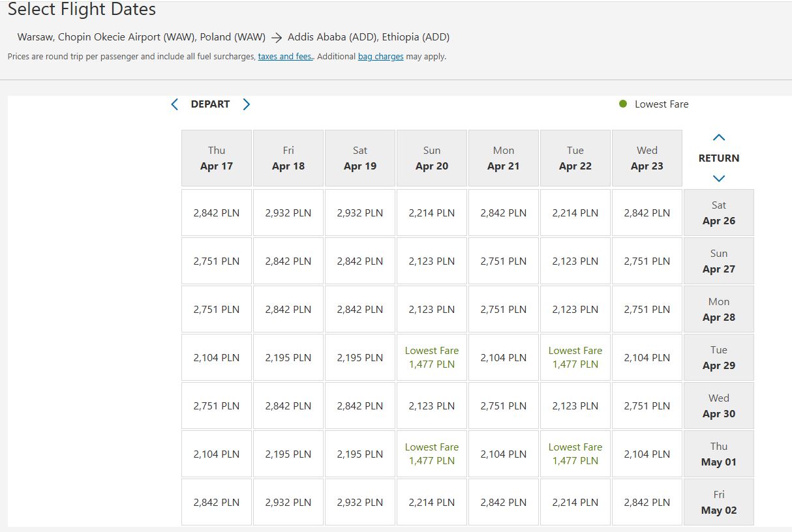Pick 2,104 PLN fare Apr 21 to Apr 29

(504, 357)
